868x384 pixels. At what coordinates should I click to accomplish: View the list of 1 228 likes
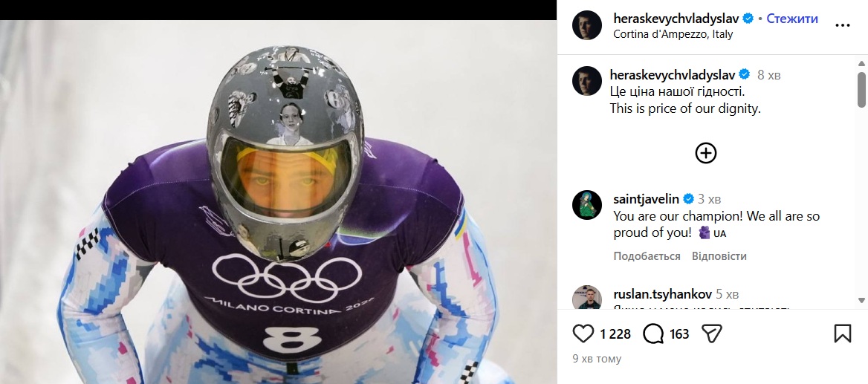(x=615, y=334)
